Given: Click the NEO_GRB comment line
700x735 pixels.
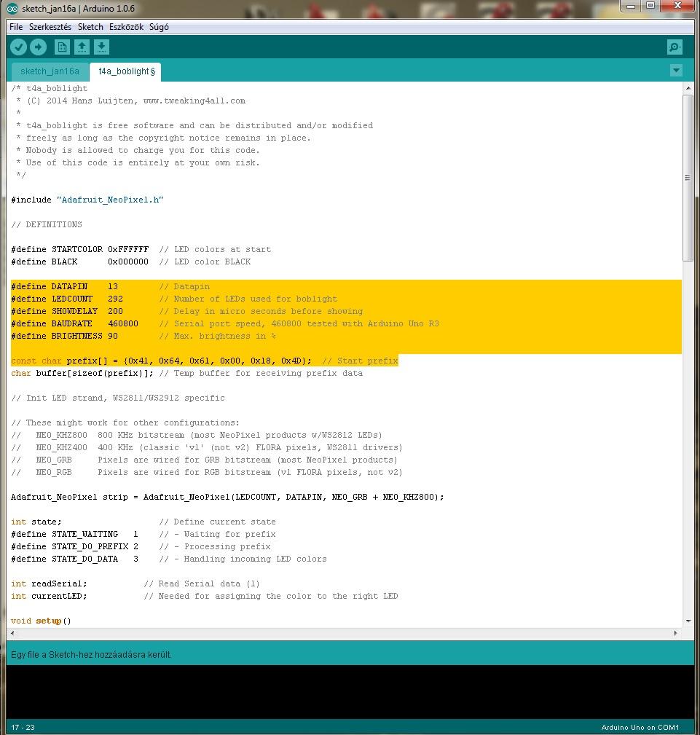Looking at the screenshot, I should tap(205, 460).
